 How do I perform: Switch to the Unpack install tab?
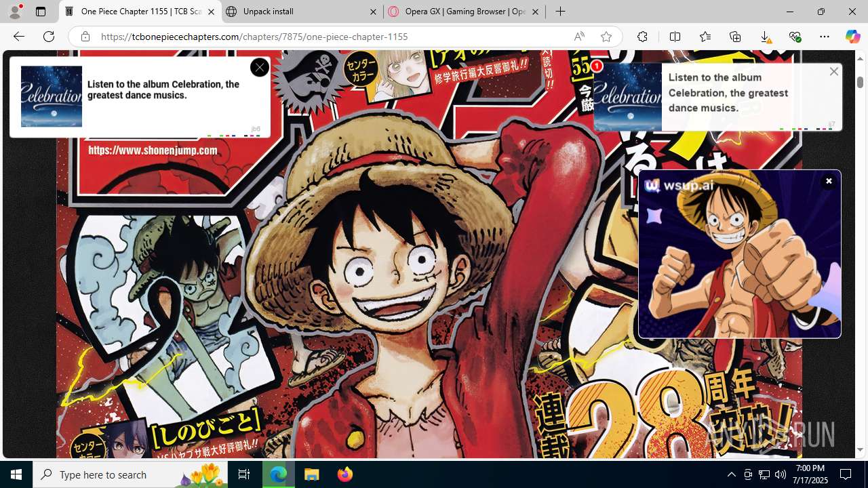click(x=269, y=12)
